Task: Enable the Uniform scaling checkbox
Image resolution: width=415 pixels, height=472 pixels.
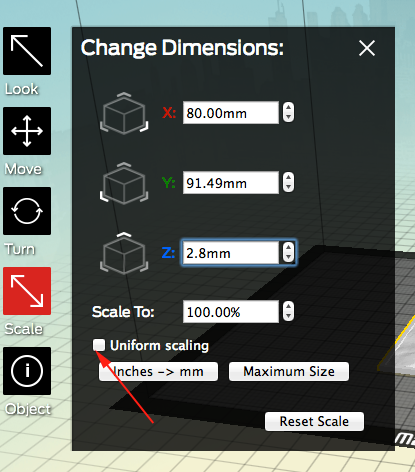Action: (99, 345)
